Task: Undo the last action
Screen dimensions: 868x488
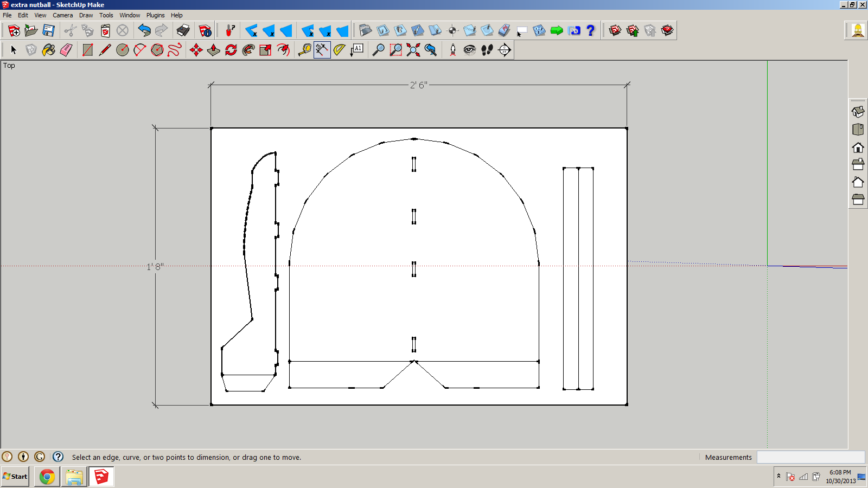Action: click(144, 30)
